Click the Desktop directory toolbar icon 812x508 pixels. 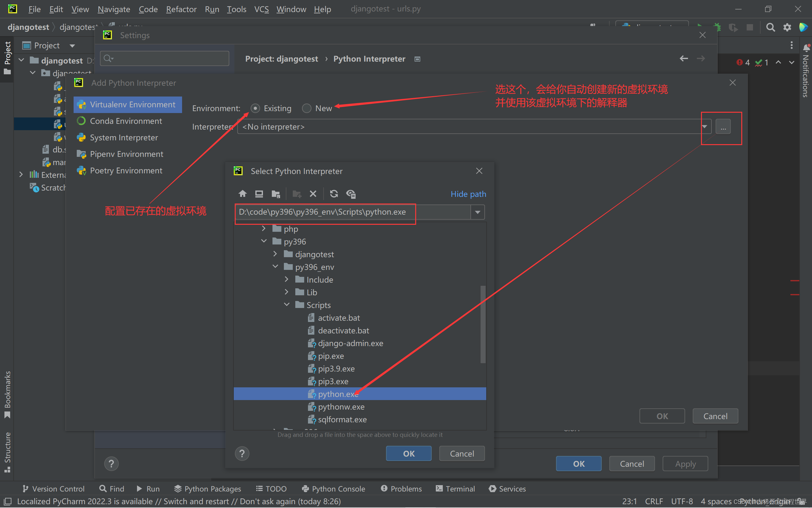[x=259, y=194]
